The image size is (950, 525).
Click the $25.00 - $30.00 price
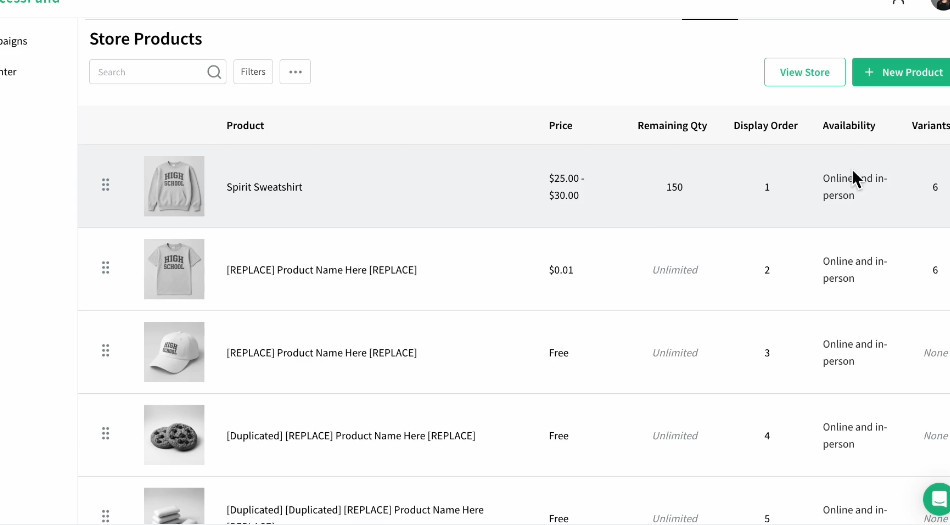[566, 187]
